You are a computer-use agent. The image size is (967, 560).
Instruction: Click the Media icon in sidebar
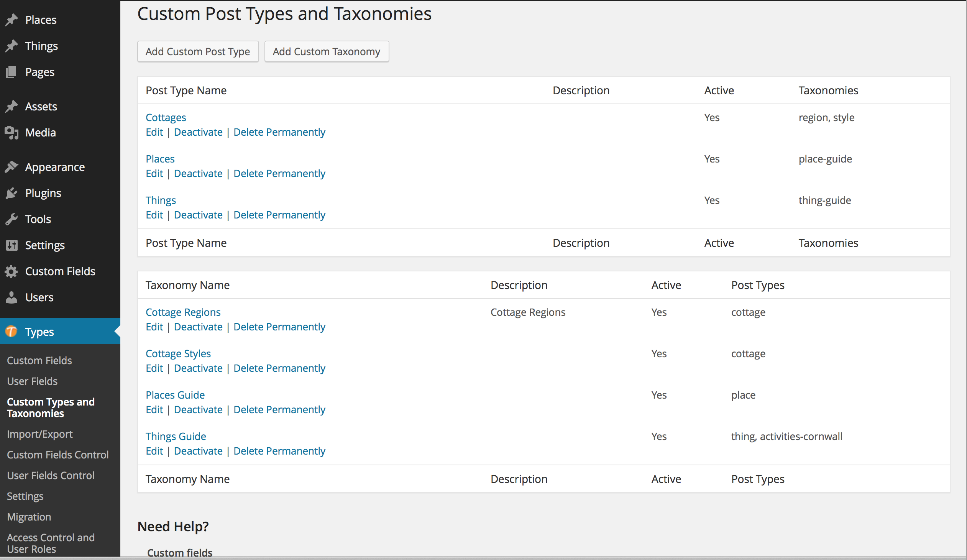point(11,132)
